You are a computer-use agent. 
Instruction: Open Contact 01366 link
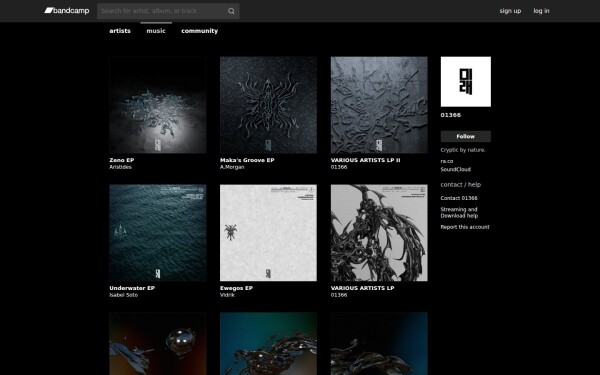[459, 198]
